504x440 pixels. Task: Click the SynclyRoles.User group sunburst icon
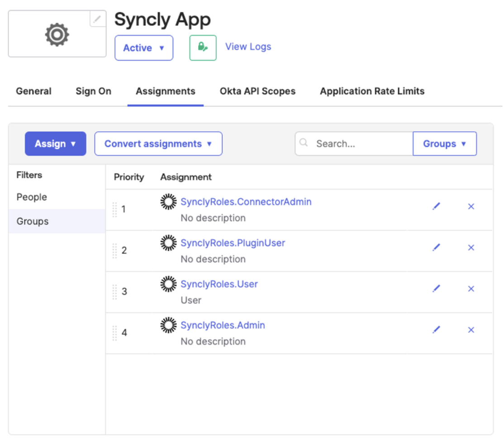168,284
